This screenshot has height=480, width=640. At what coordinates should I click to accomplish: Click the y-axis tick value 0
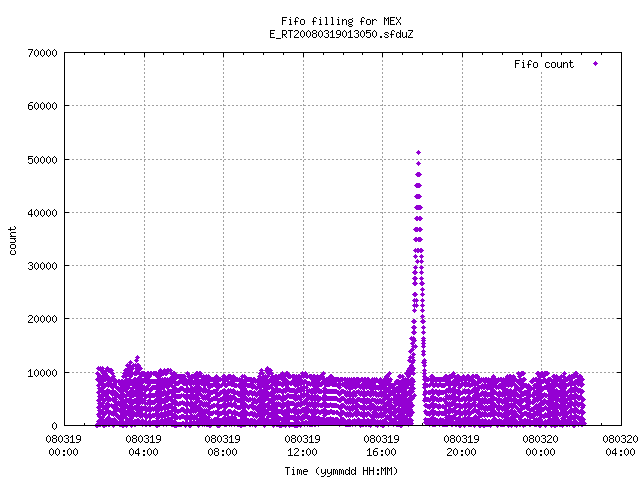point(54,426)
